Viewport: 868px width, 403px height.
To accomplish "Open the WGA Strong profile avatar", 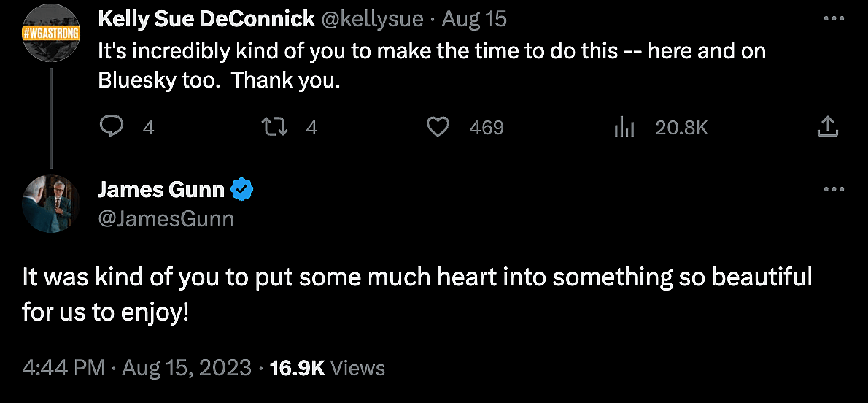I will 51,33.
